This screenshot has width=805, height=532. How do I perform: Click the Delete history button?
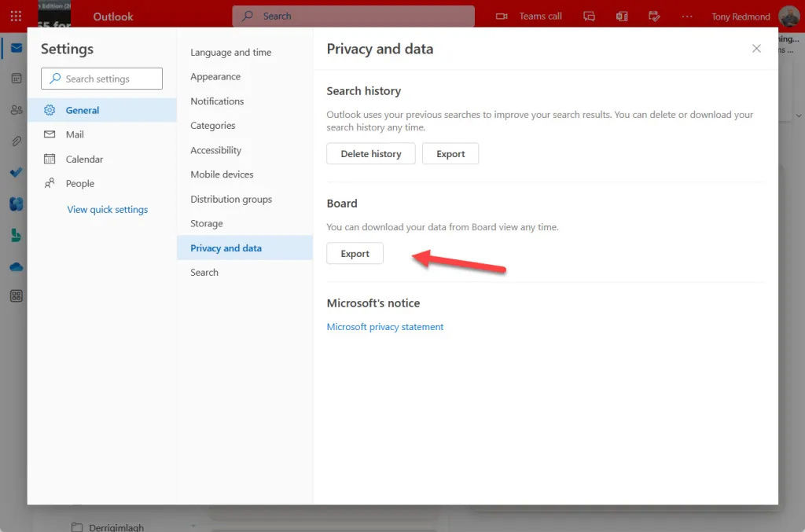(x=371, y=153)
